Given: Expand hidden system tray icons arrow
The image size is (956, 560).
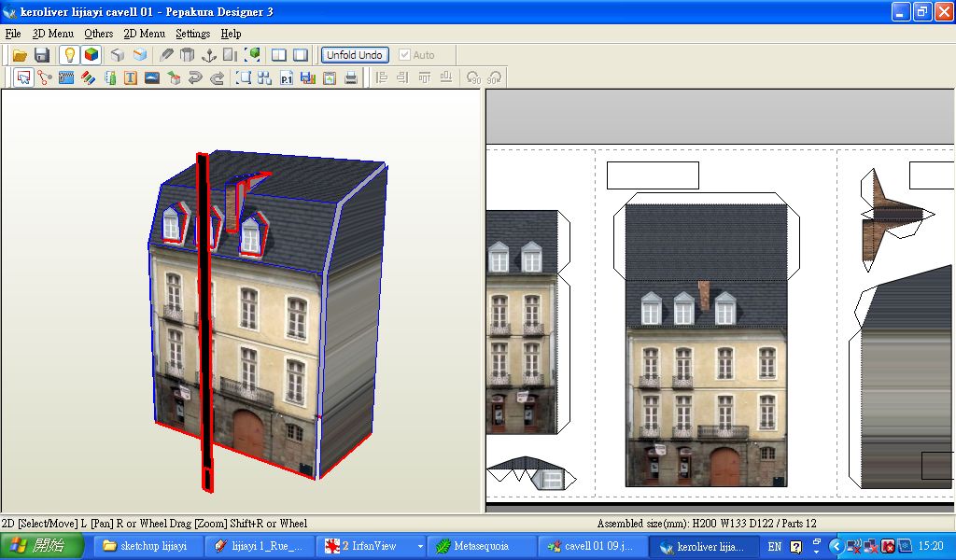Looking at the screenshot, I should click(x=836, y=546).
